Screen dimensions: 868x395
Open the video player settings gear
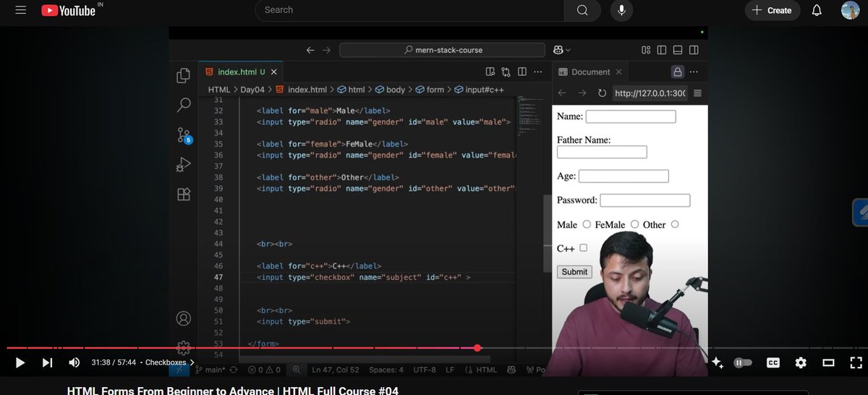coord(801,362)
